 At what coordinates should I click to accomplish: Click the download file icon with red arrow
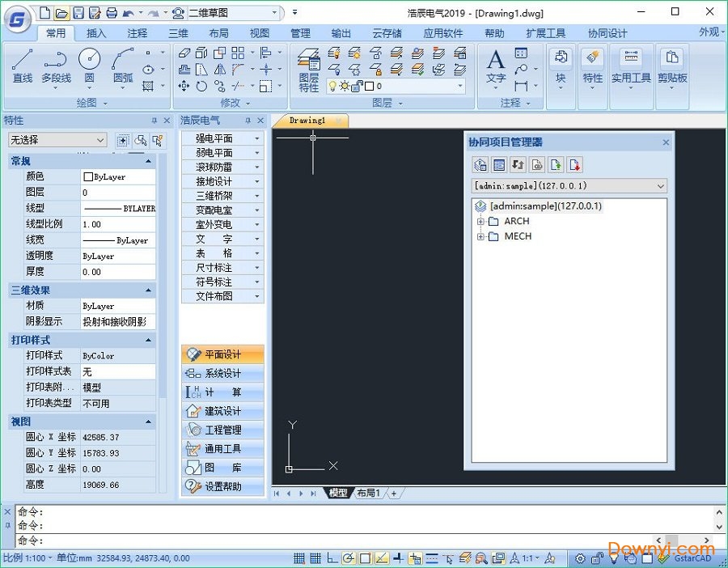[574, 165]
